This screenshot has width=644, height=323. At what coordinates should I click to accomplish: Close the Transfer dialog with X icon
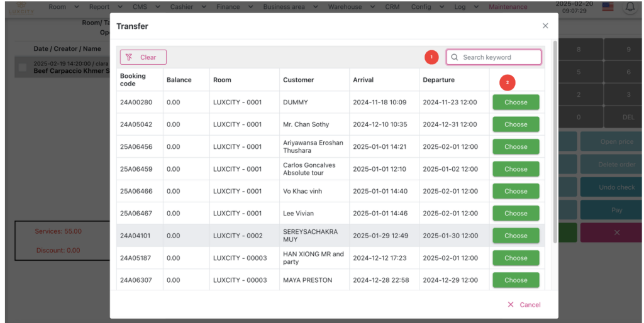(x=545, y=26)
